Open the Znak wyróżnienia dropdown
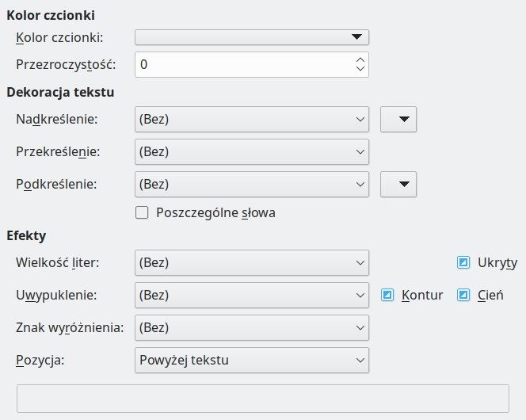Screen dimensions: 526x420 click(x=252, y=326)
